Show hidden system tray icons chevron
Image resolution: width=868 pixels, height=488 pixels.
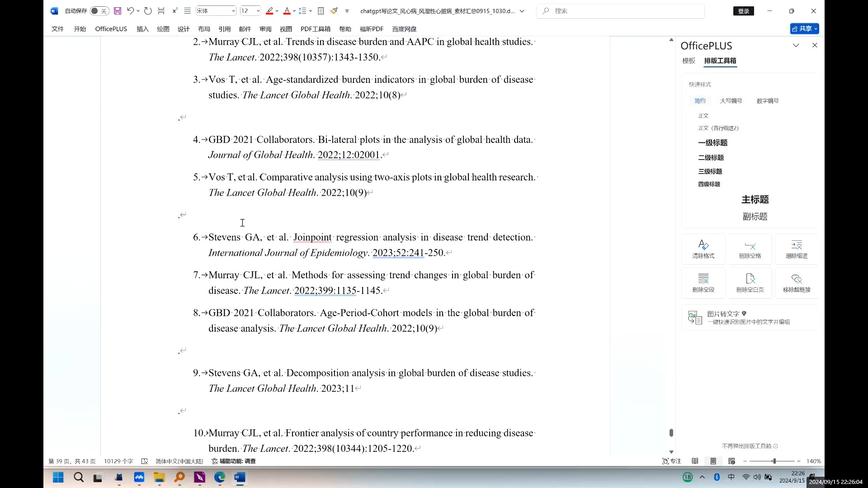702,477
